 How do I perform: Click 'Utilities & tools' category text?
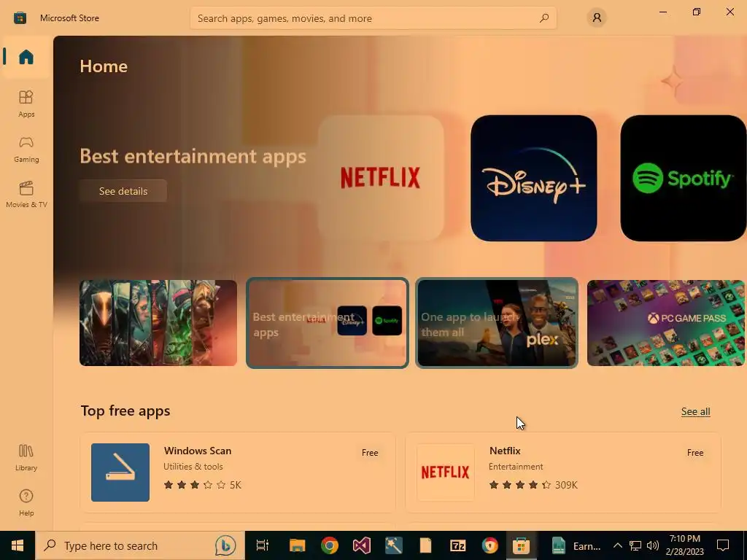pyautogui.click(x=193, y=467)
